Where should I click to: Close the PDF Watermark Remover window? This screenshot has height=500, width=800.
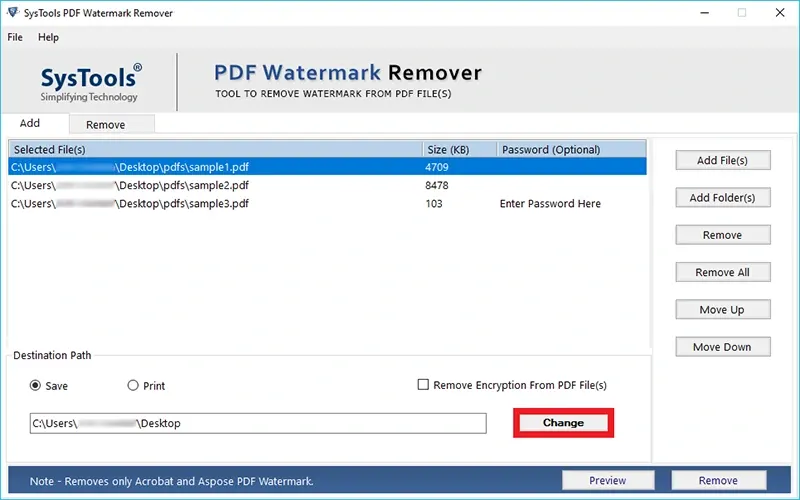click(x=780, y=13)
